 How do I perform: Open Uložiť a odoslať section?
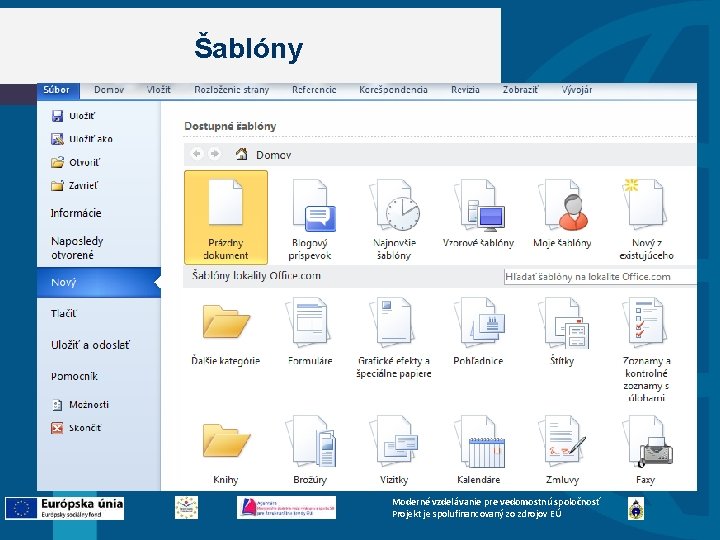point(90,345)
